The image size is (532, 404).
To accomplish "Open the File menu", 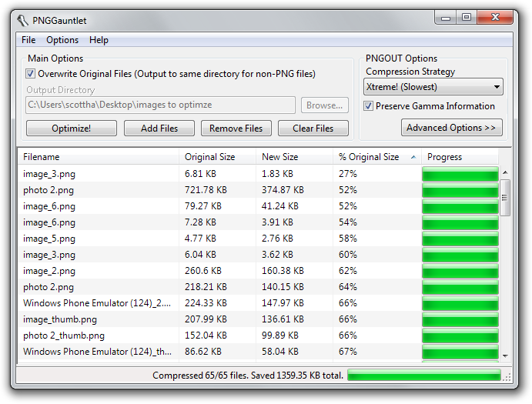I will [28, 40].
